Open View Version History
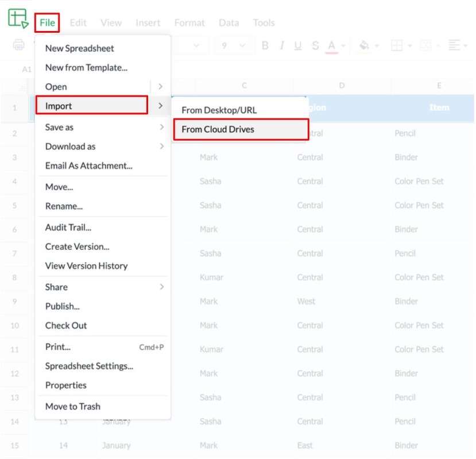 tap(87, 265)
